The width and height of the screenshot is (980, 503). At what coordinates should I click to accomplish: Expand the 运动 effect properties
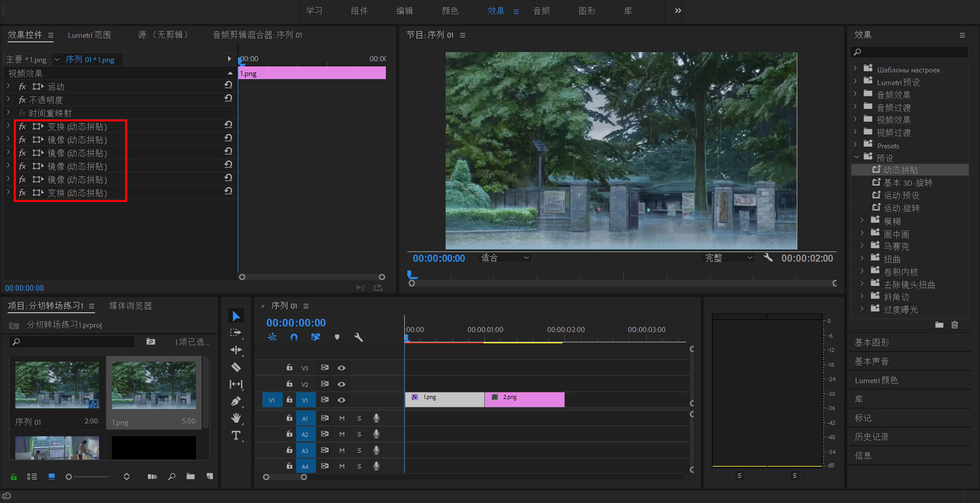8,86
